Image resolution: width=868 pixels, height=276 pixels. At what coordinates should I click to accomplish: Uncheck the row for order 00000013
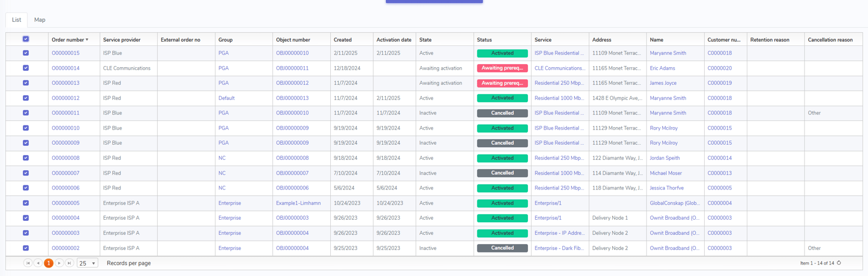coord(26,83)
